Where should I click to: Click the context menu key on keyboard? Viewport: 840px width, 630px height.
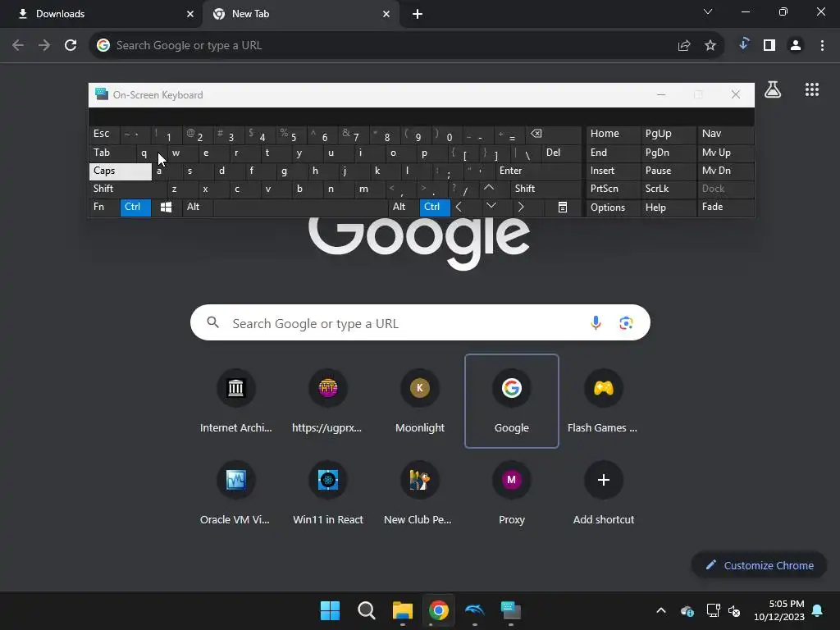(x=563, y=208)
